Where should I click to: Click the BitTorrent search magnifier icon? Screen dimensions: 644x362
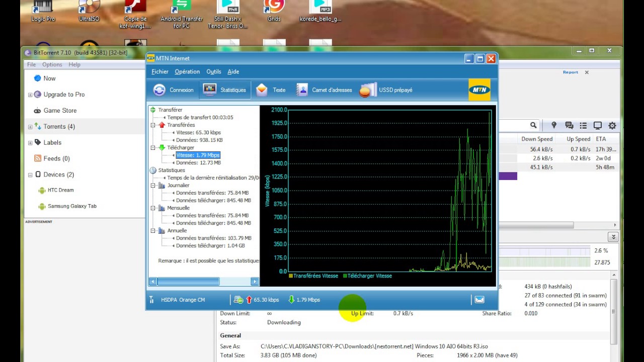(533, 125)
